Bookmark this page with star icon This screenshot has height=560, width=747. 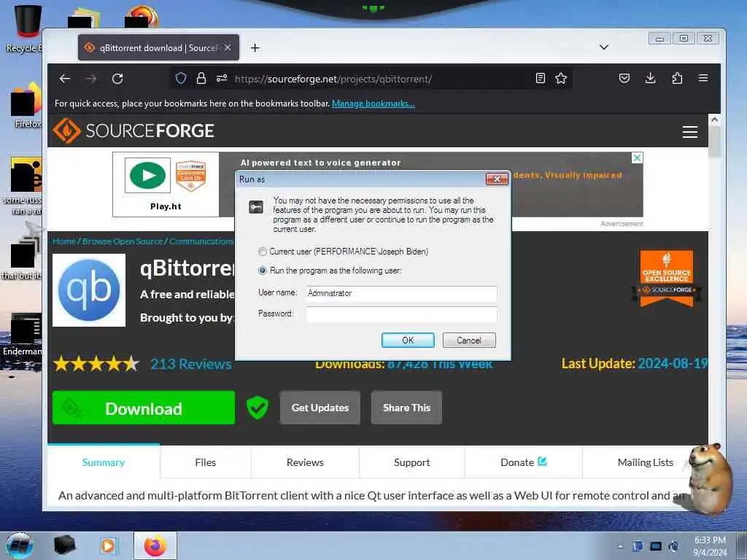click(x=561, y=78)
